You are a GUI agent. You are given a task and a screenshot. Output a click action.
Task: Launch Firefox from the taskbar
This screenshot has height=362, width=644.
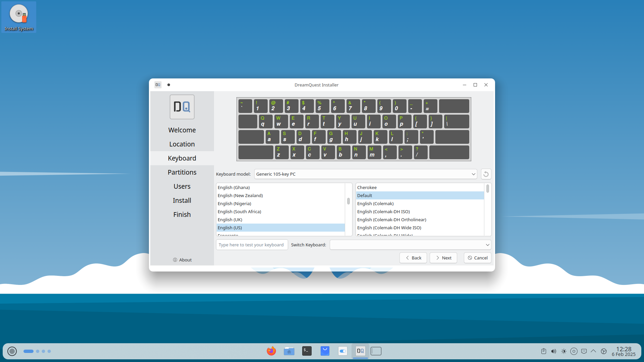271,351
